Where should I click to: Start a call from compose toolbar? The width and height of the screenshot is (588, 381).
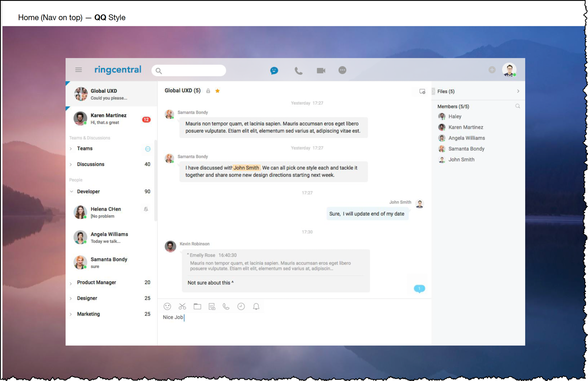click(x=226, y=306)
